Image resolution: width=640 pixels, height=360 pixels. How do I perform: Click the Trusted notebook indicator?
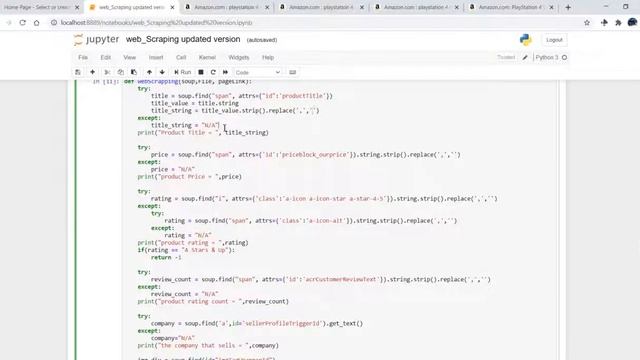(x=506, y=58)
